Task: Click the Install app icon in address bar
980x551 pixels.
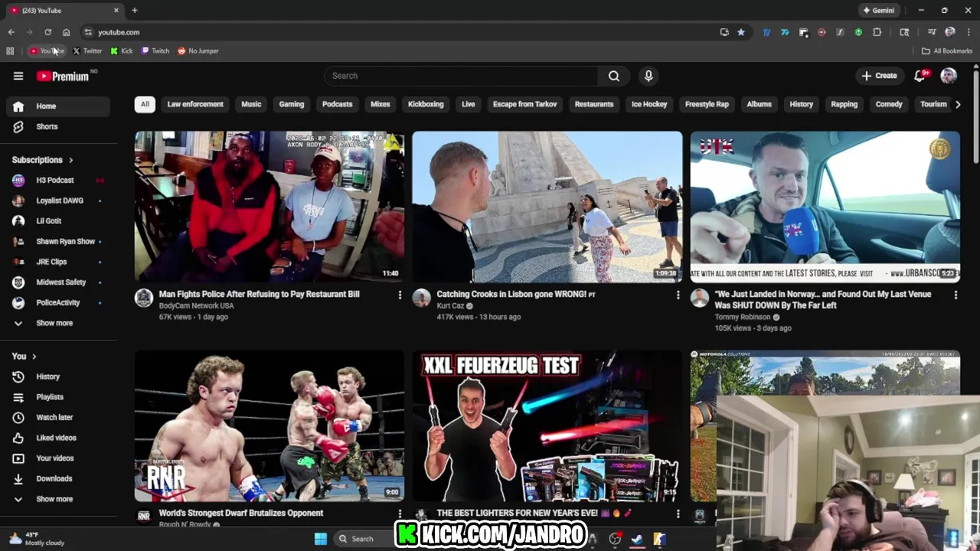Action: 724,32
